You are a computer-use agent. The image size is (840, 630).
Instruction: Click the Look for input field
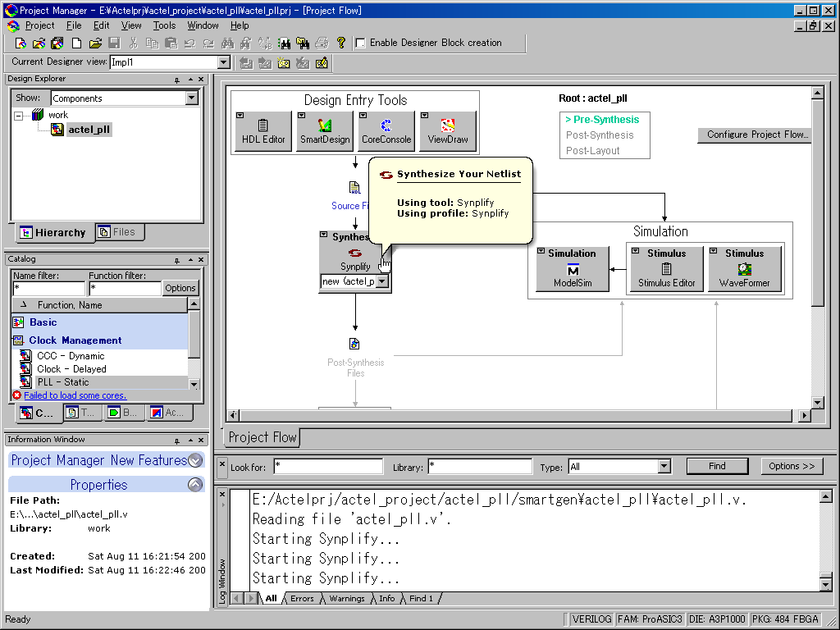click(328, 467)
